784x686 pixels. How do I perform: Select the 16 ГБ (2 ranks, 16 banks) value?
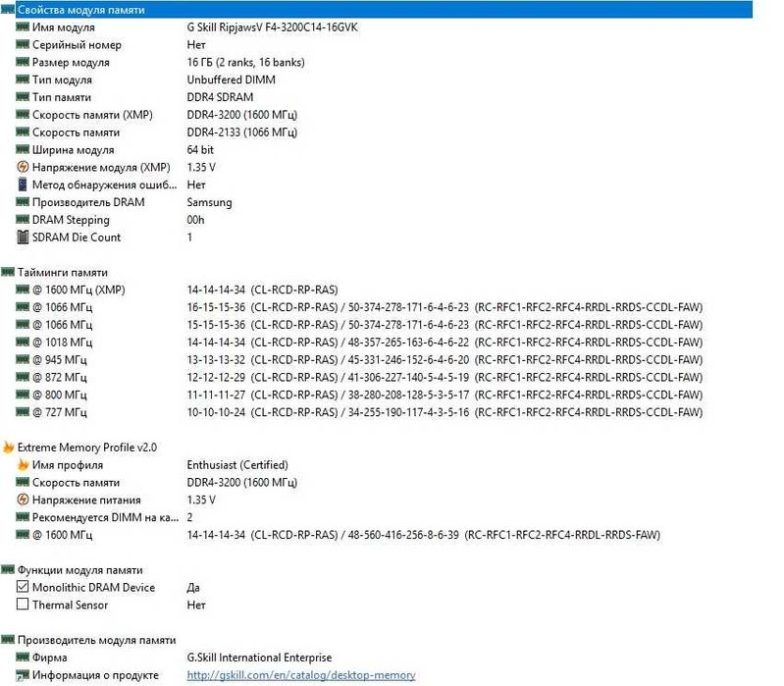pos(245,62)
